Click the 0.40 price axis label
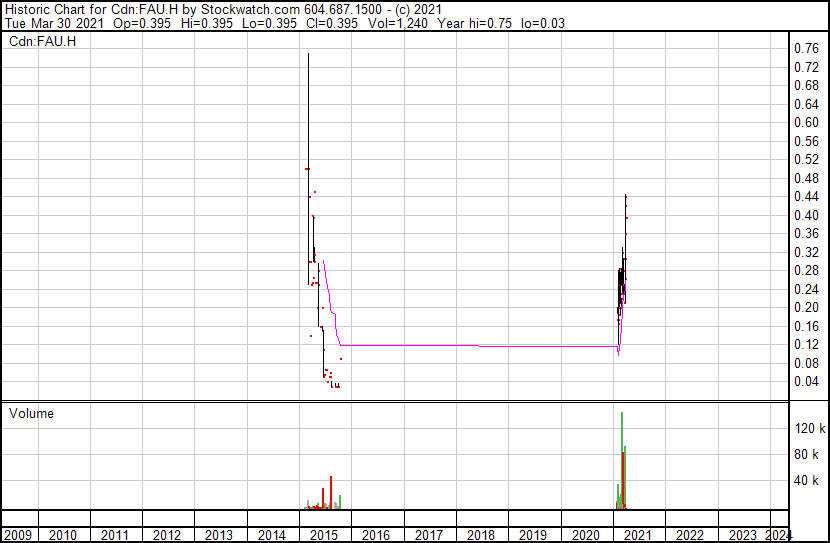 tap(806, 215)
